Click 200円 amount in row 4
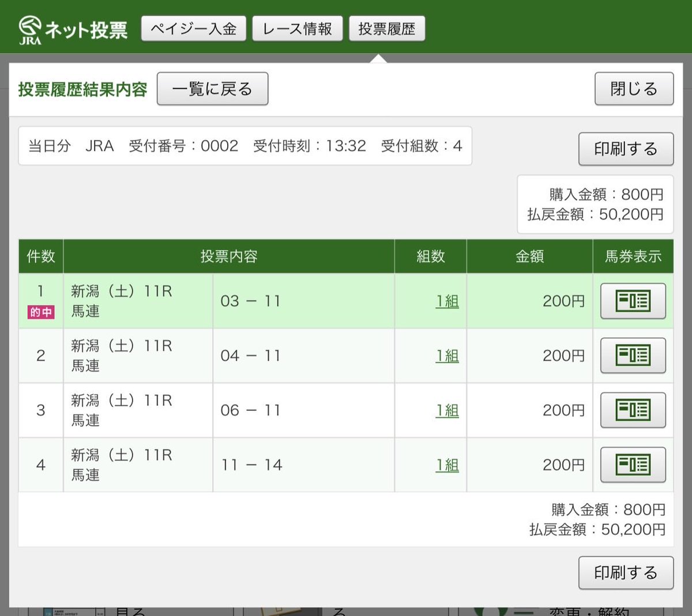 click(564, 464)
